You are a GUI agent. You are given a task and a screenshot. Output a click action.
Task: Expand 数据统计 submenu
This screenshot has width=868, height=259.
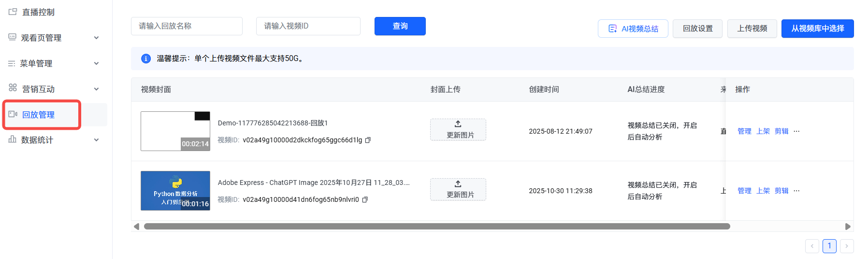pos(96,140)
